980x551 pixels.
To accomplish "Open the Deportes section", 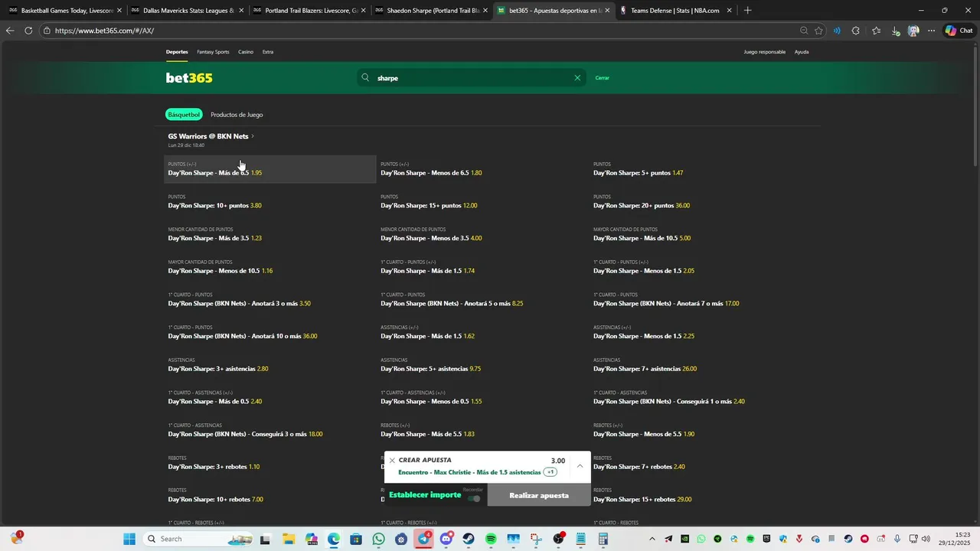I will pos(177,52).
